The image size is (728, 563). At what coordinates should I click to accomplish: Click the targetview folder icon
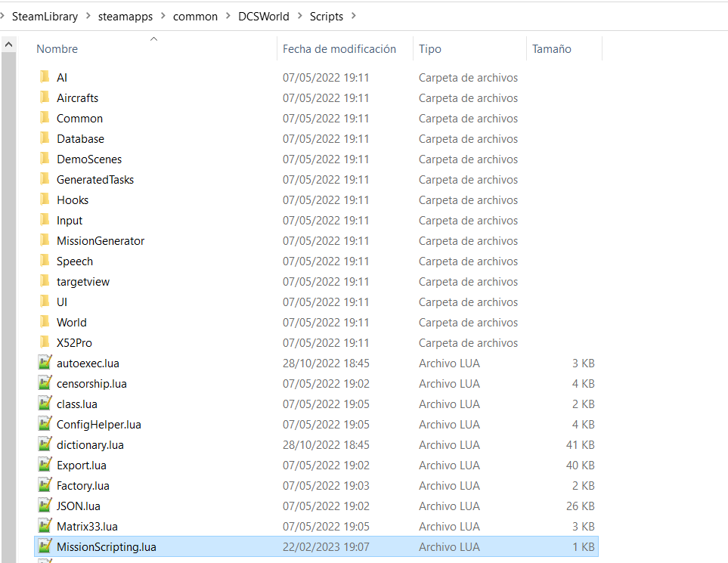[x=45, y=281]
